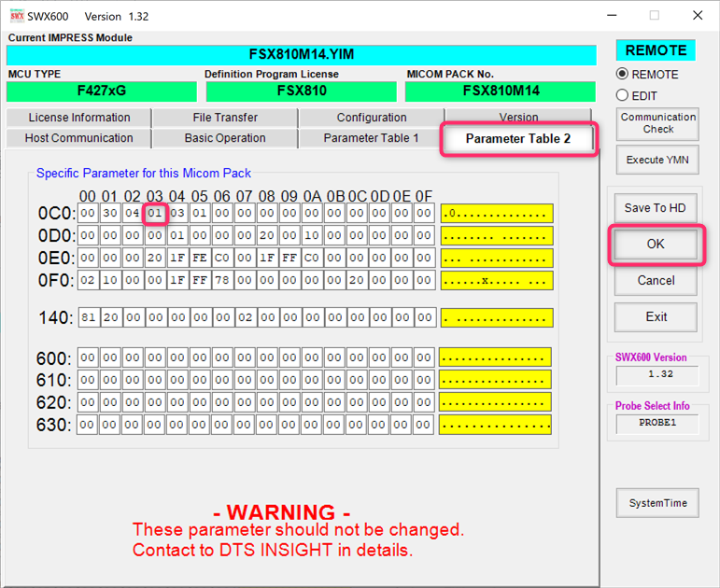Click the Execute YMN button
Viewport: 720px width, 588px height.
tap(657, 160)
